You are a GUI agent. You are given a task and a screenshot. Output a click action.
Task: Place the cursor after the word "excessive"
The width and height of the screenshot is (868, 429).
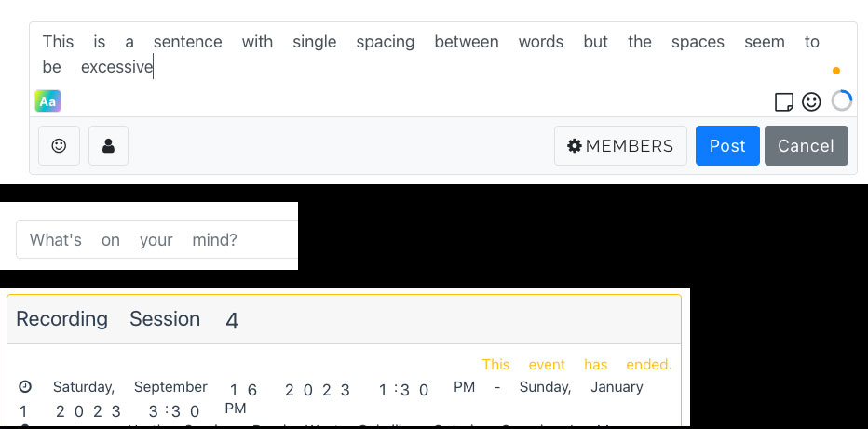coord(154,67)
